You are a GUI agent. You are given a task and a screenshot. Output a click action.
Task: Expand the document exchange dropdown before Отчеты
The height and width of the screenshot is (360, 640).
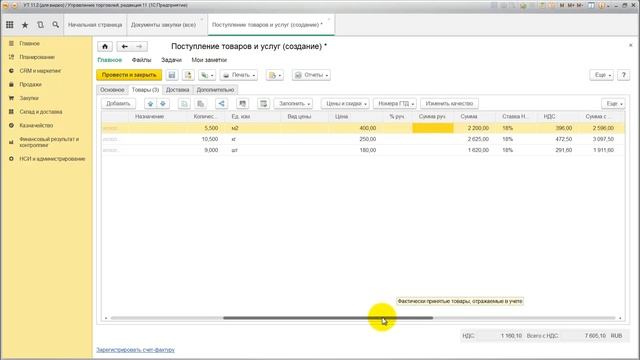point(275,75)
